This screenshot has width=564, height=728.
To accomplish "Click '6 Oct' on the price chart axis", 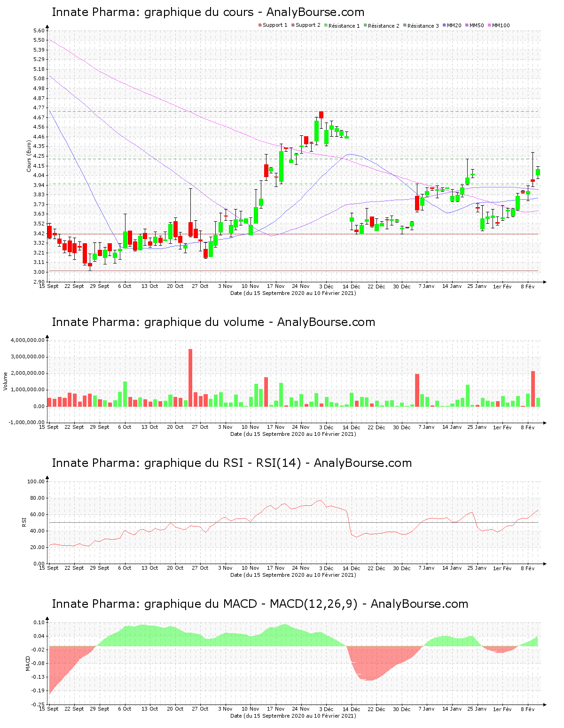I will (125, 286).
